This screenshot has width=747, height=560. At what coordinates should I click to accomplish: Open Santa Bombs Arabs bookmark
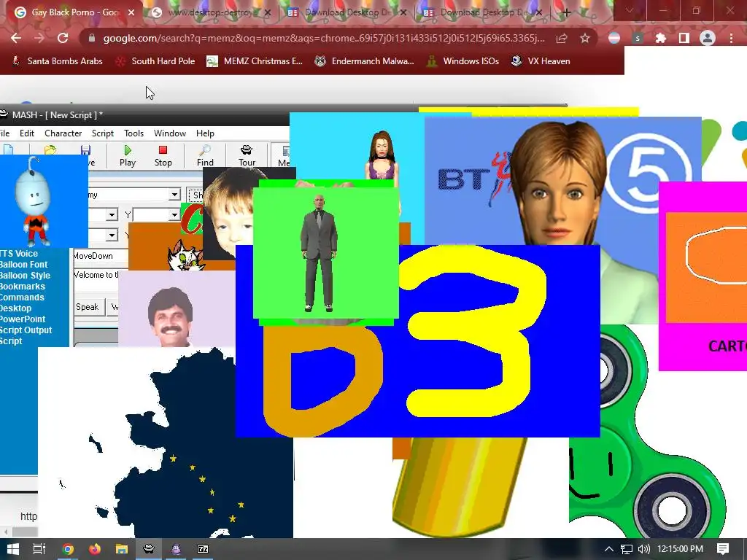click(57, 61)
